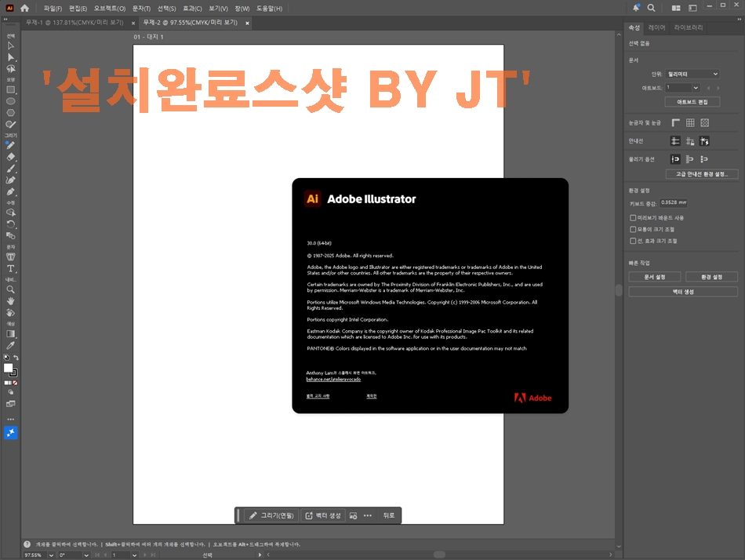Check the 모퉁이 크기 조절 option
The image size is (745, 560).
(633, 229)
